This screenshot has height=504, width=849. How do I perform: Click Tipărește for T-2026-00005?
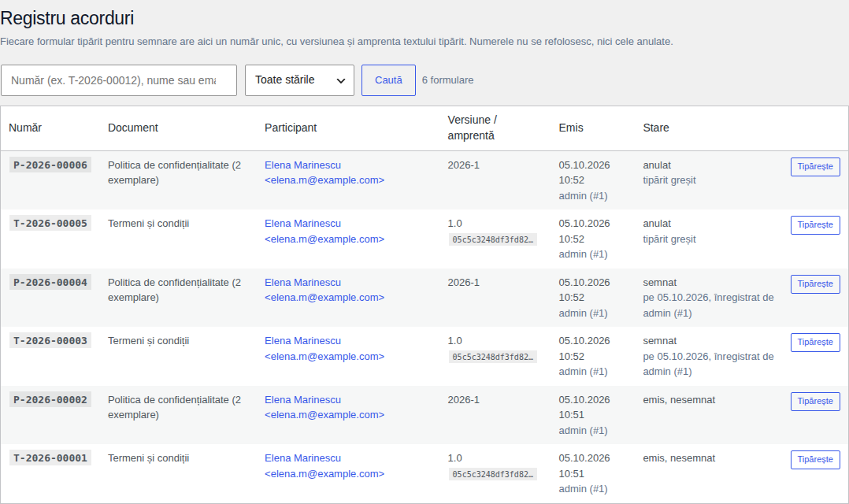click(815, 225)
